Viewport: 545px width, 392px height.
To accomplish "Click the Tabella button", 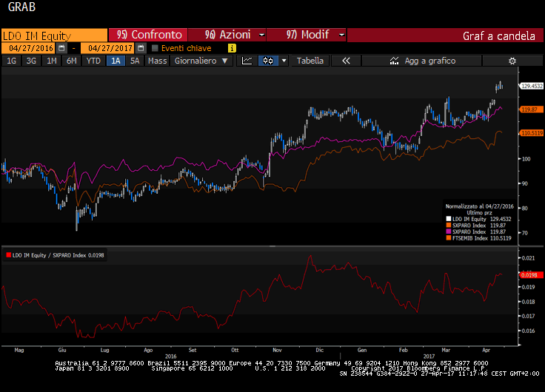I will [310, 61].
